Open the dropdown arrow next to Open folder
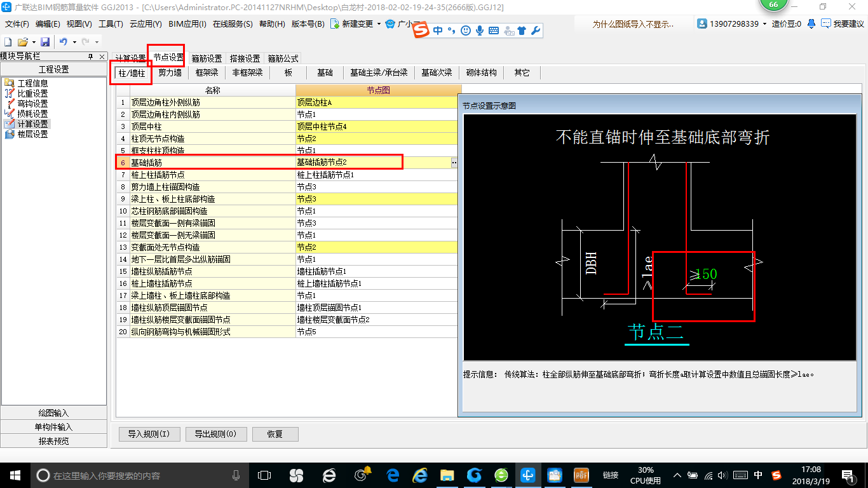 click(x=32, y=42)
